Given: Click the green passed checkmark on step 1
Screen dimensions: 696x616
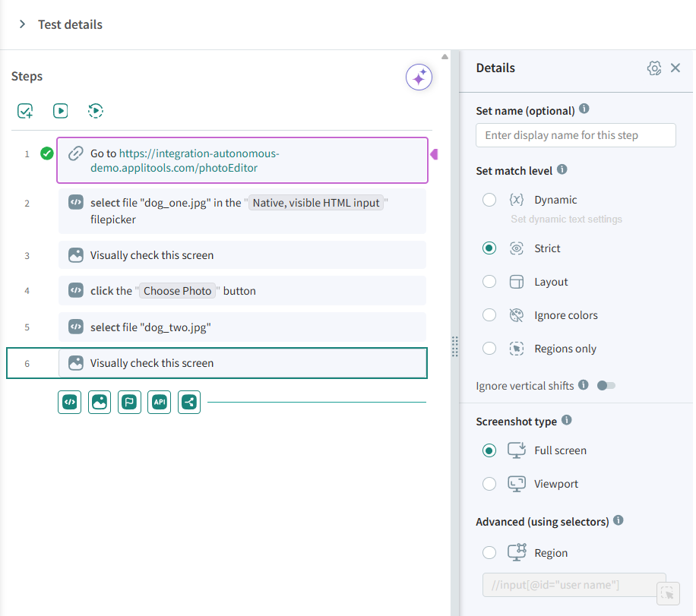Looking at the screenshot, I should point(46,153).
